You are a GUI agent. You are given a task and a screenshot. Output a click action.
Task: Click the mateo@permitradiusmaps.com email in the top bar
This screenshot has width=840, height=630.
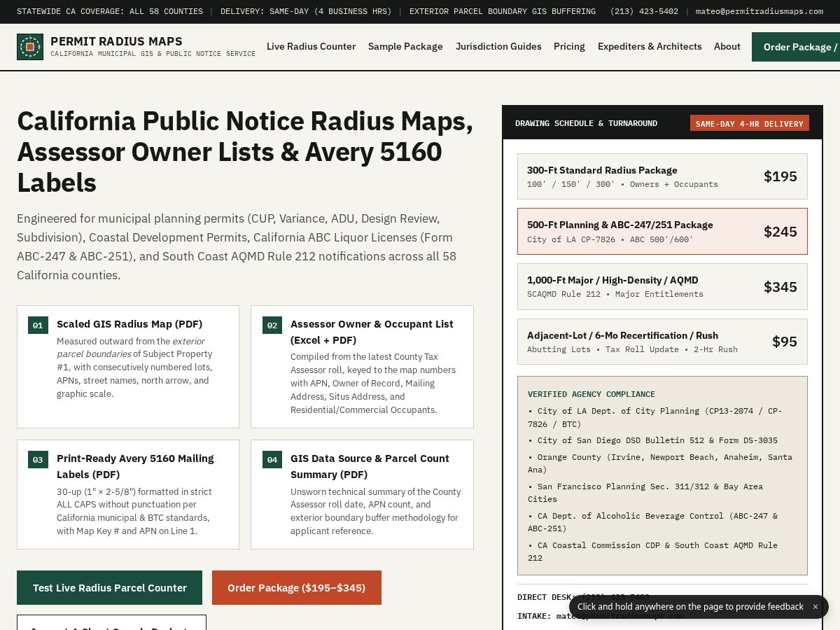coord(759,11)
